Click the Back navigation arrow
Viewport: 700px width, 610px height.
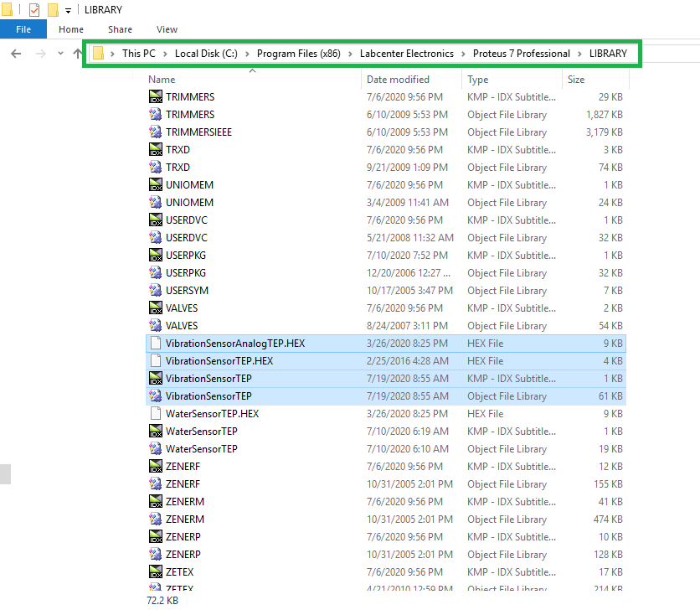(x=16, y=54)
